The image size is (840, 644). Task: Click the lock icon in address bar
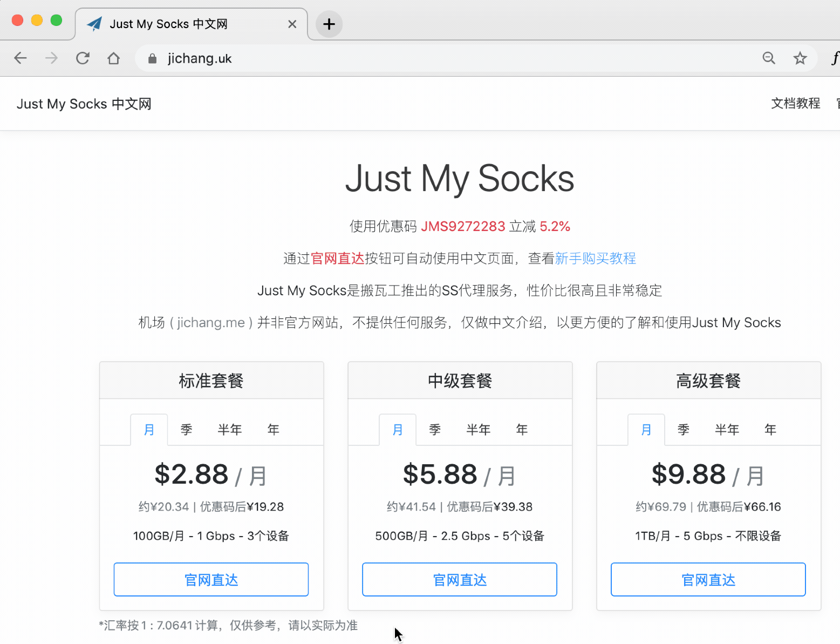(x=152, y=58)
